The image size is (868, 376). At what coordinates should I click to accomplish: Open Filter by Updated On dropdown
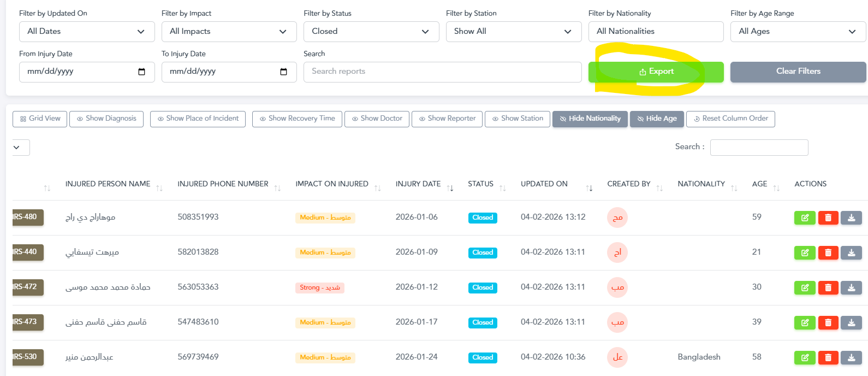[x=87, y=32]
